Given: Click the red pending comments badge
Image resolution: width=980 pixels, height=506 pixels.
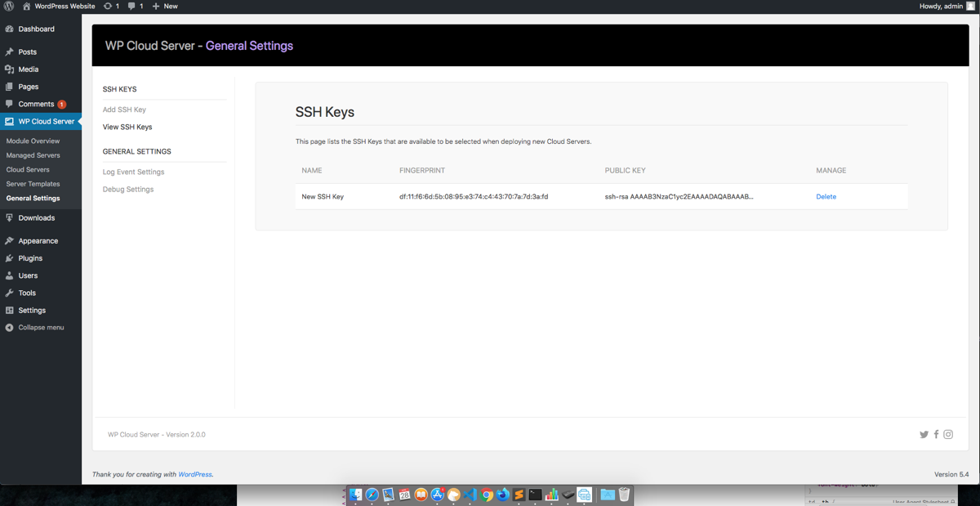Looking at the screenshot, I should click(x=62, y=105).
